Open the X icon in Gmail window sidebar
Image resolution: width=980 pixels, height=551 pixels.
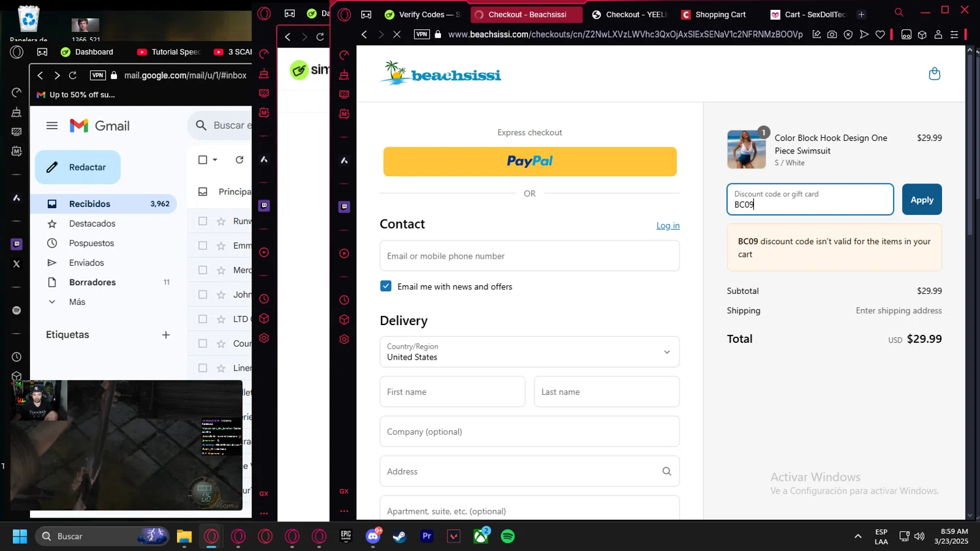[16, 264]
